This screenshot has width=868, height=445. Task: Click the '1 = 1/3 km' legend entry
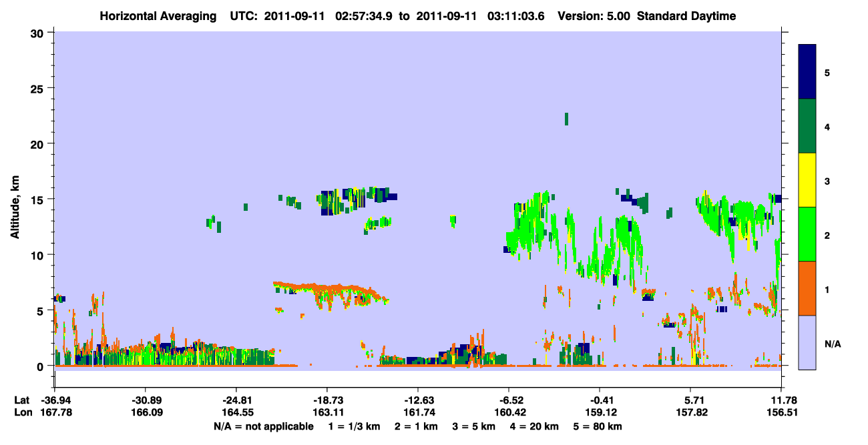[354, 426]
